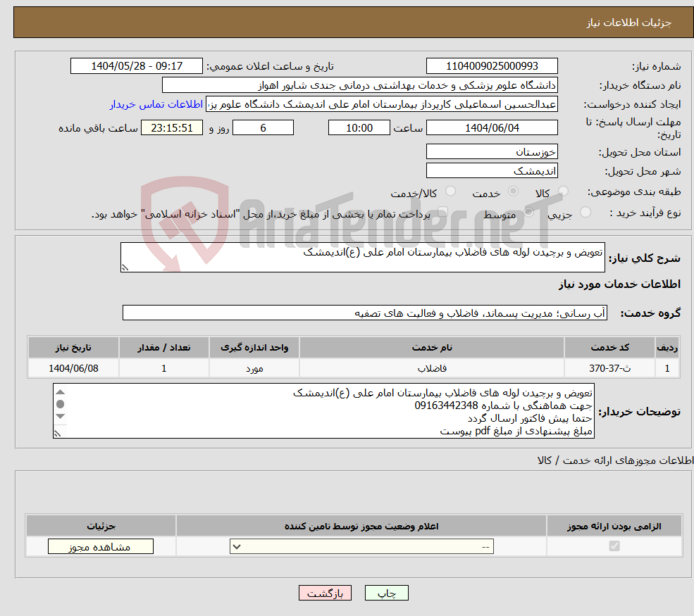Image resolution: width=694 pixels, height=616 pixels.
Task: Click the مشاهده مجوز button
Action: click(99, 546)
